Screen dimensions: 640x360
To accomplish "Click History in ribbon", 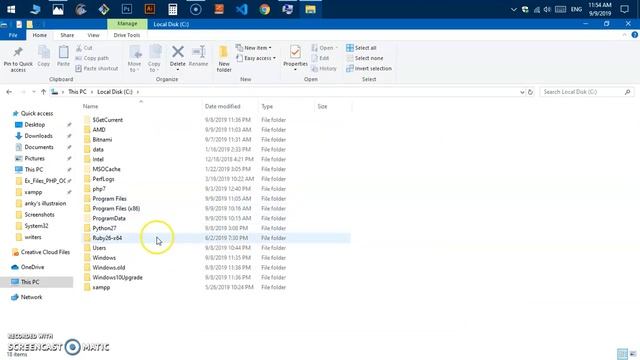I will pyautogui.click(x=324, y=69).
